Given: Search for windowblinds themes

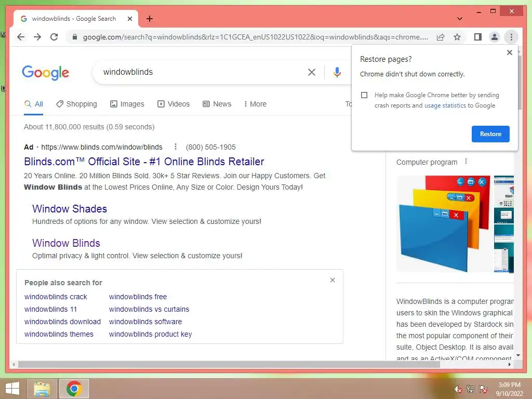Looking at the screenshot, I should [x=59, y=334].
